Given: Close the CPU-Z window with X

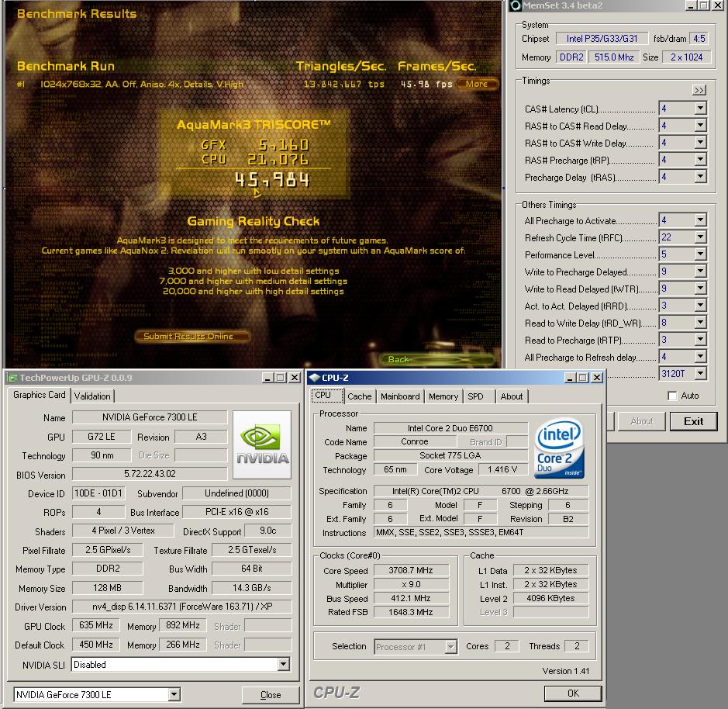Looking at the screenshot, I should point(597,378).
